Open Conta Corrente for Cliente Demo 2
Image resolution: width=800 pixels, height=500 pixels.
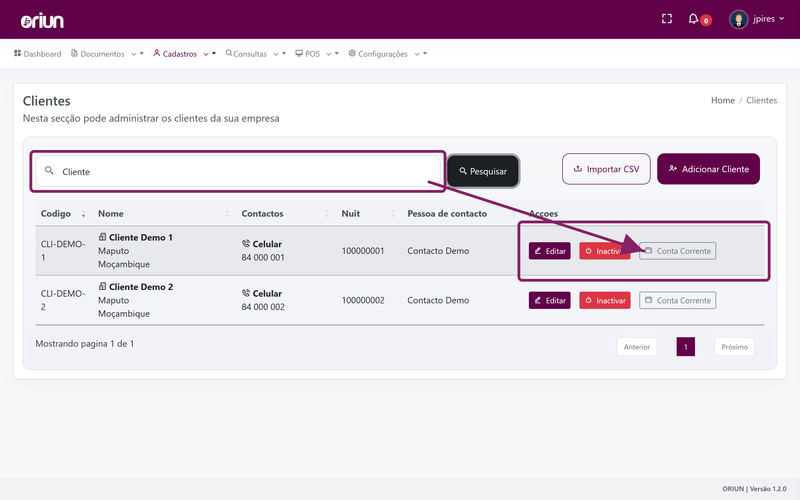pos(678,301)
